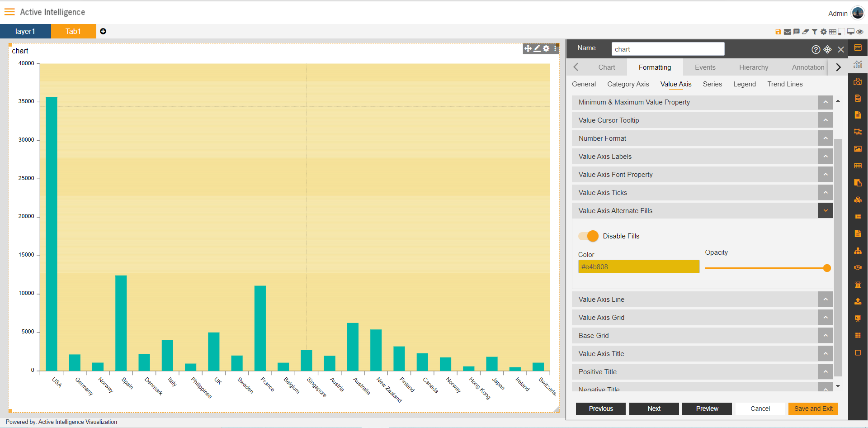Open the three-dot menu on chart widget

click(x=556, y=48)
